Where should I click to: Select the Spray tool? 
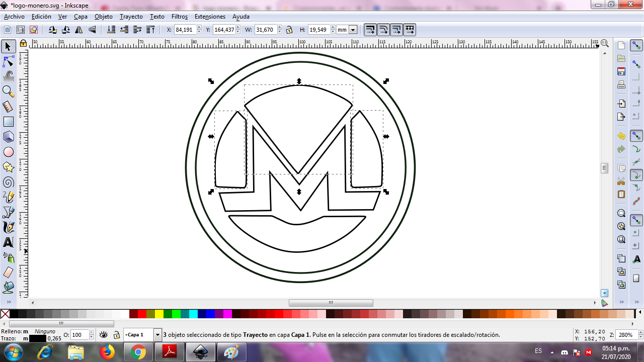[x=8, y=257]
